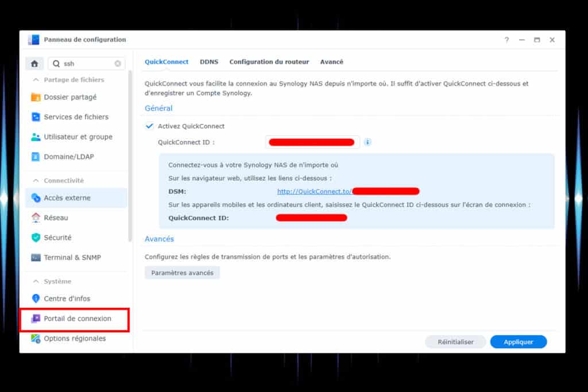Maximize the Panneau de configuration window
The image size is (588, 392).
click(x=537, y=40)
